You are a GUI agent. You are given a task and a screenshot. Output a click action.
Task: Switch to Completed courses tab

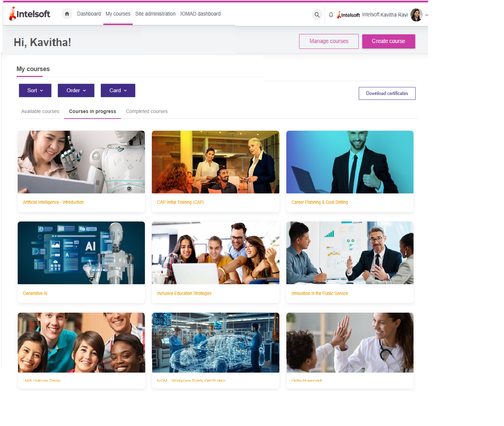147,111
